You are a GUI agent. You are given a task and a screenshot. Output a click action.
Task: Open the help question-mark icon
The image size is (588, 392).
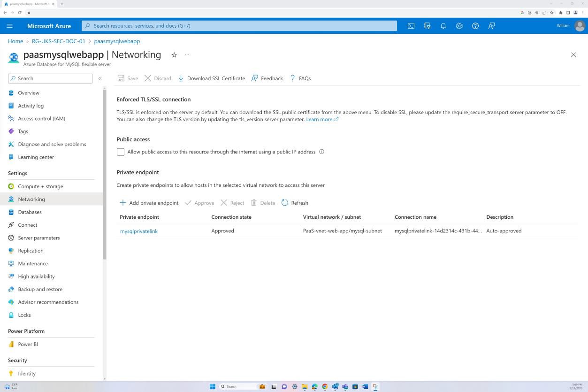(x=475, y=26)
